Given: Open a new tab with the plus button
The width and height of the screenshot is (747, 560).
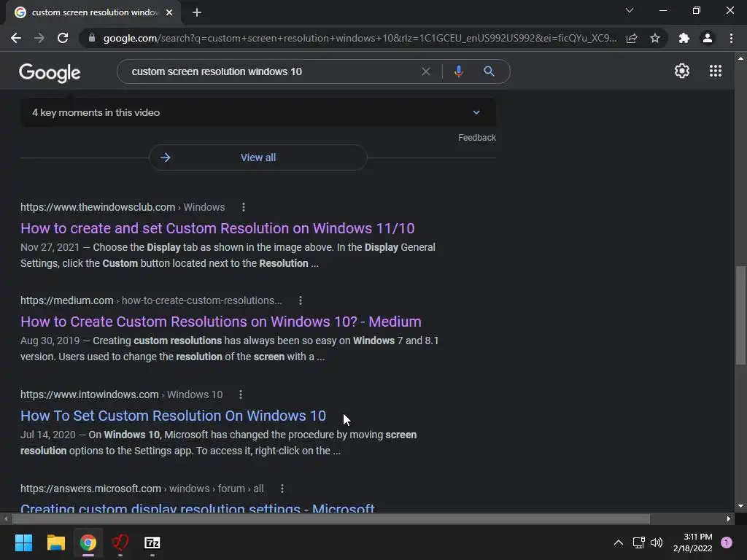Looking at the screenshot, I should (x=197, y=12).
